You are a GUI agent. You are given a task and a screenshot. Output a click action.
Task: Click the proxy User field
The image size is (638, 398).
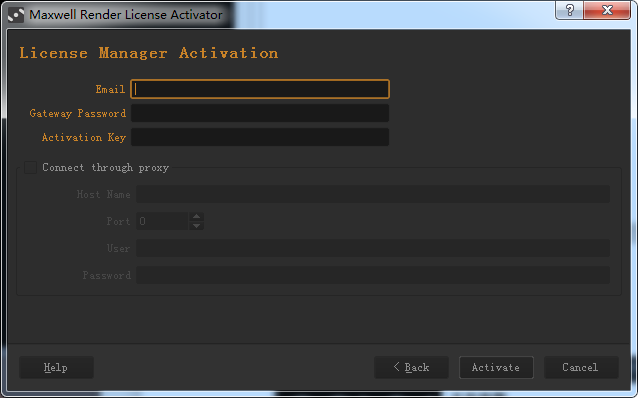click(x=373, y=248)
